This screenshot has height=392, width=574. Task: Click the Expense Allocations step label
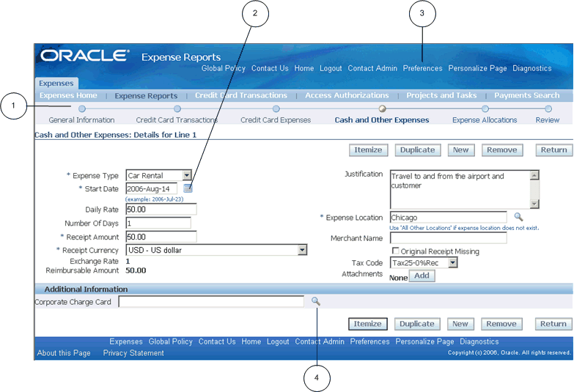coord(485,120)
